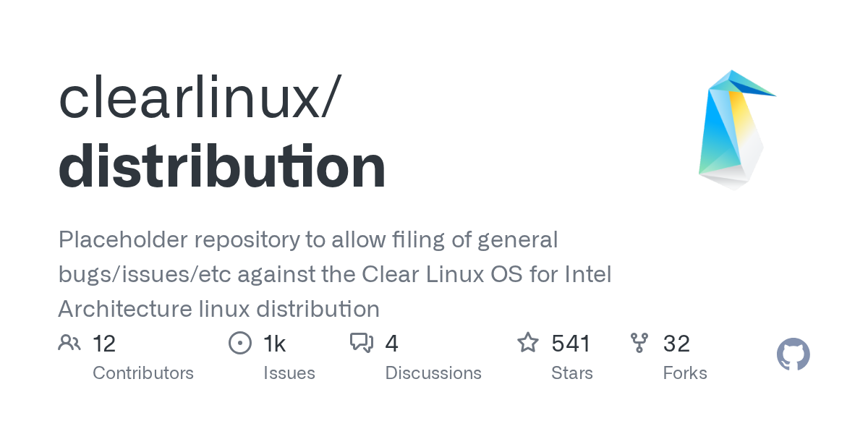Screen dimensions: 868x434
Task: Select the repository description text
Action: point(334,274)
